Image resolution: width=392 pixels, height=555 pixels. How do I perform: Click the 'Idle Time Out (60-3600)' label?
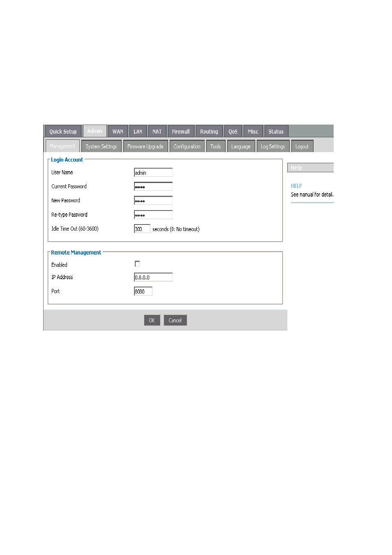click(75, 229)
